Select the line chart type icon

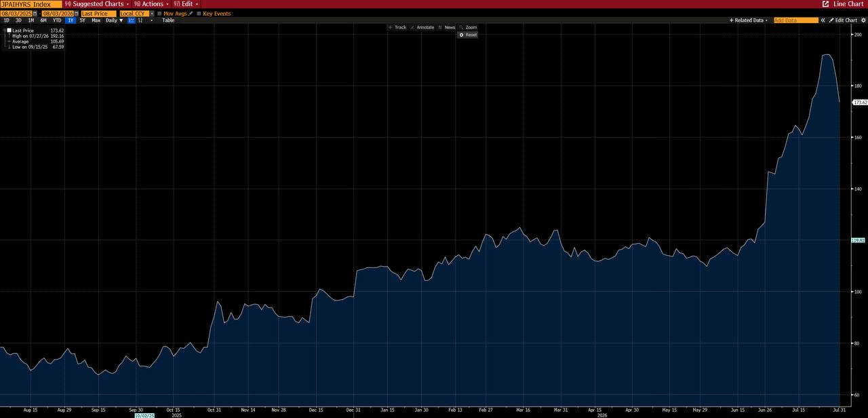132,20
